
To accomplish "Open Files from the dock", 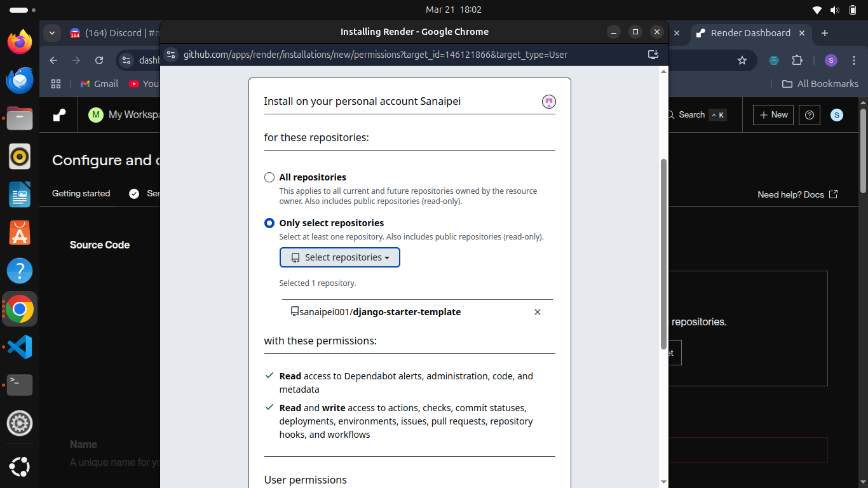I will point(20,118).
